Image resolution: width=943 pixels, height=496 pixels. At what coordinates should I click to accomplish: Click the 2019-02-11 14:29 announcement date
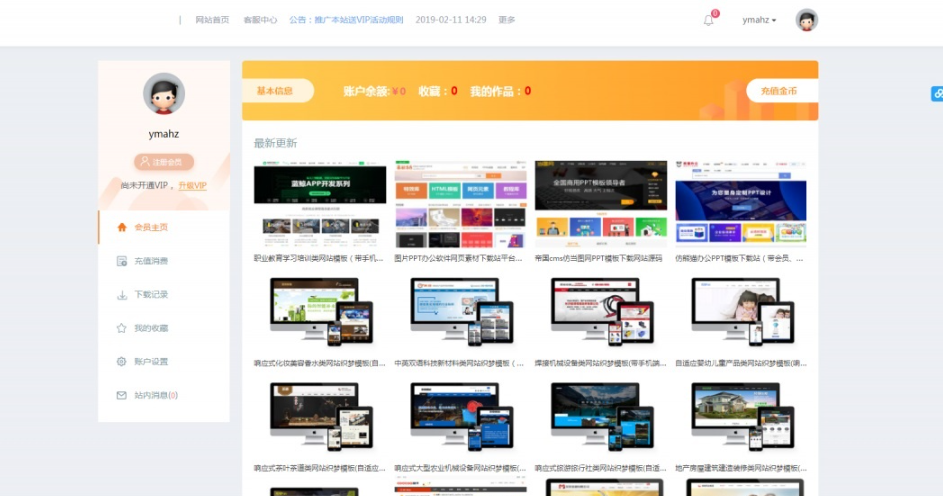[x=451, y=20]
